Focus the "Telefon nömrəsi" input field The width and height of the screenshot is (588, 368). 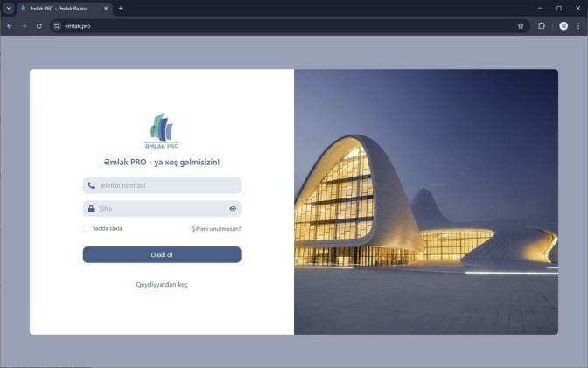pyautogui.click(x=166, y=185)
